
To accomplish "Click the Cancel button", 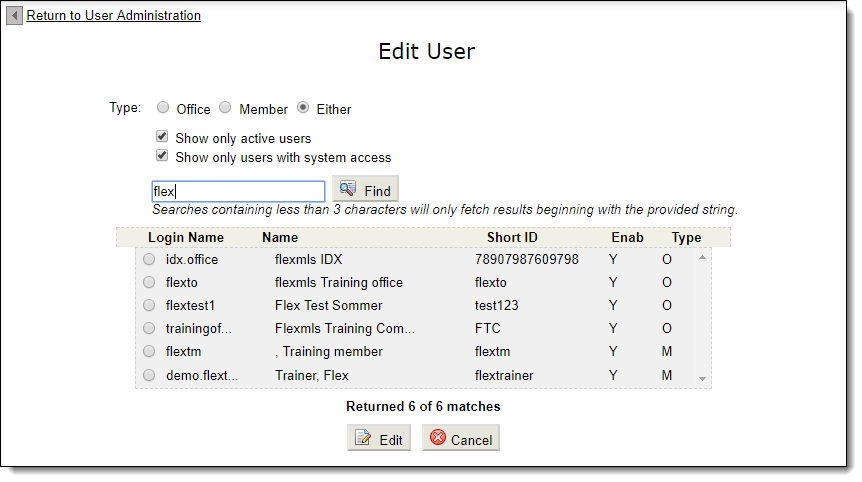I will [461, 438].
